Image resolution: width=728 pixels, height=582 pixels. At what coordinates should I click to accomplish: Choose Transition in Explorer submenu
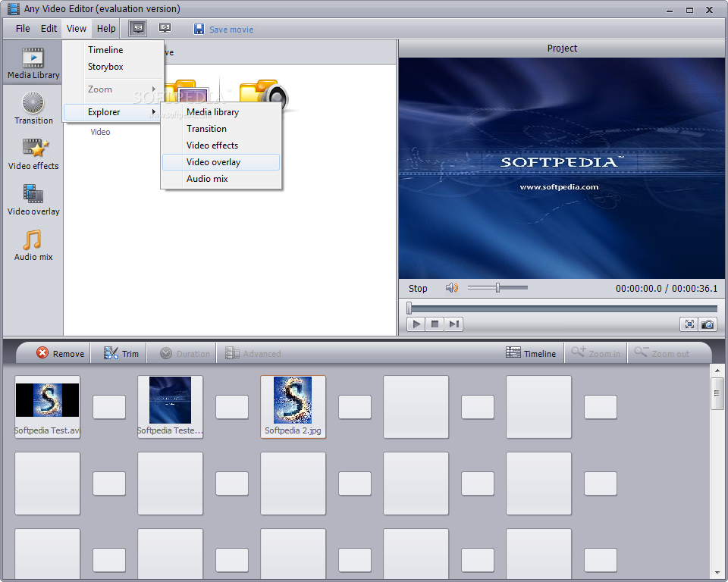tap(221, 129)
